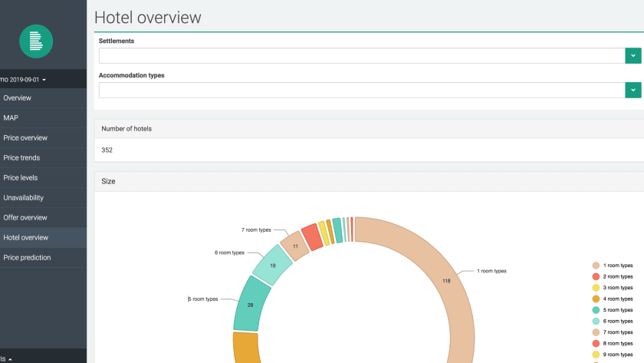644x363 pixels.
Task: Open the Accommodation types dropdown arrow
Action: pyautogui.click(x=633, y=90)
